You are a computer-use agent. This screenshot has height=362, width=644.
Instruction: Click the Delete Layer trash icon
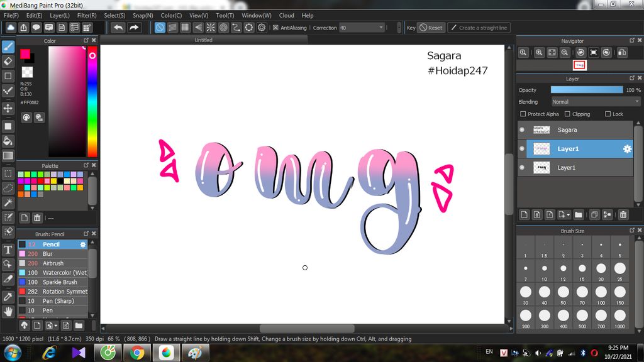tap(623, 215)
